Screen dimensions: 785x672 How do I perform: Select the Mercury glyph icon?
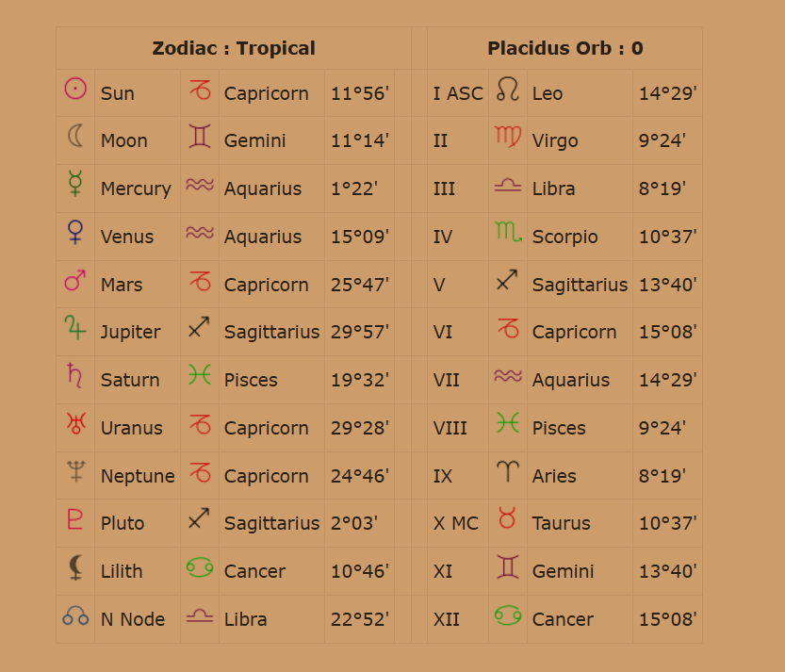pos(75,183)
